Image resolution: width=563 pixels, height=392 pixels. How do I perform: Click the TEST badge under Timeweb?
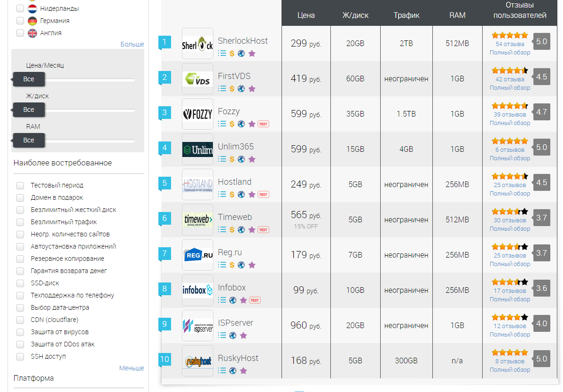point(263,229)
